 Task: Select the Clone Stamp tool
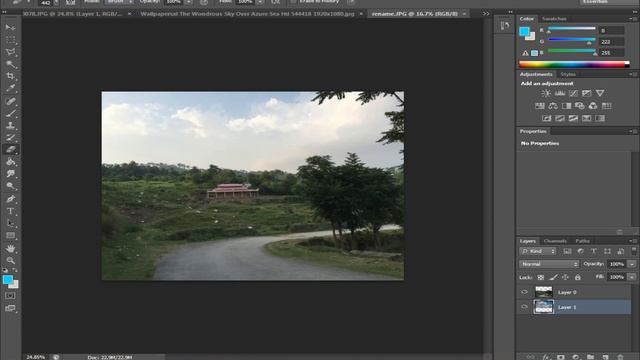pyautogui.click(x=11, y=125)
